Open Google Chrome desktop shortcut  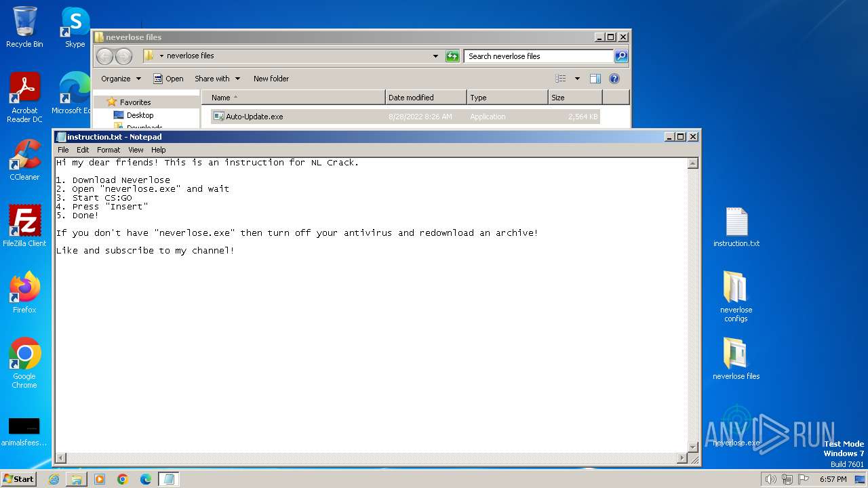pyautogui.click(x=24, y=363)
